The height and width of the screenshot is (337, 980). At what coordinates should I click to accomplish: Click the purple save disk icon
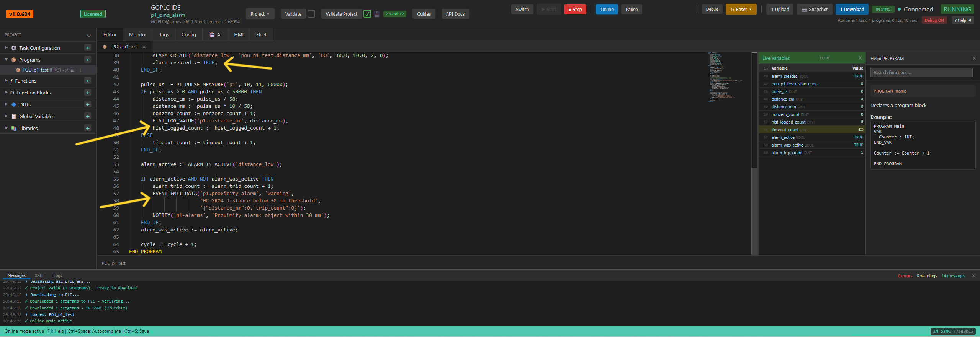pos(377,14)
